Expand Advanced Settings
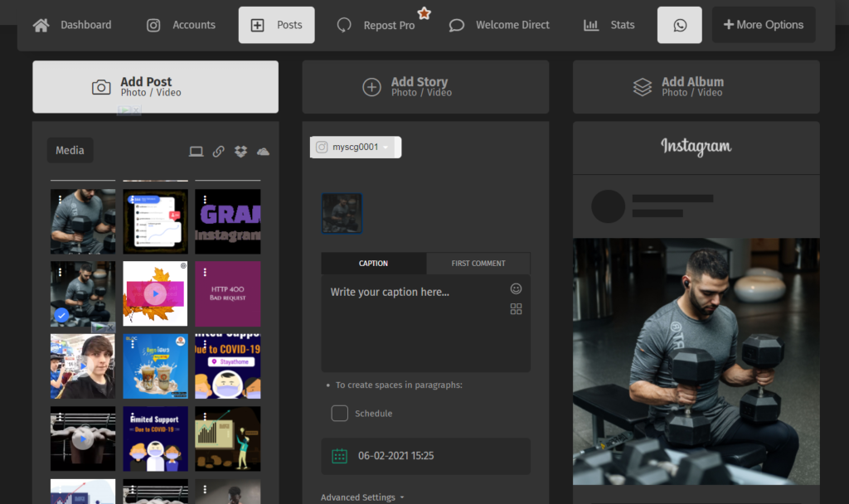The height and width of the screenshot is (504, 849). pyautogui.click(x=362, y=497)
